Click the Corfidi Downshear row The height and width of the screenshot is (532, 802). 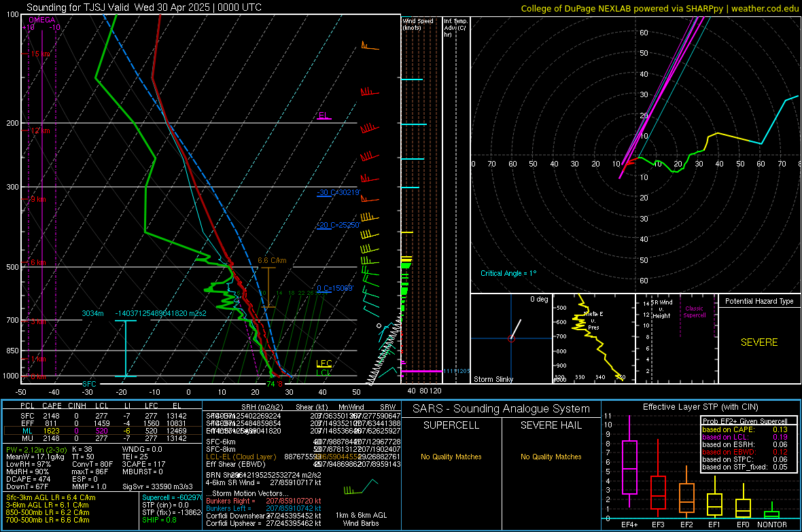click(x=264, y=516)
